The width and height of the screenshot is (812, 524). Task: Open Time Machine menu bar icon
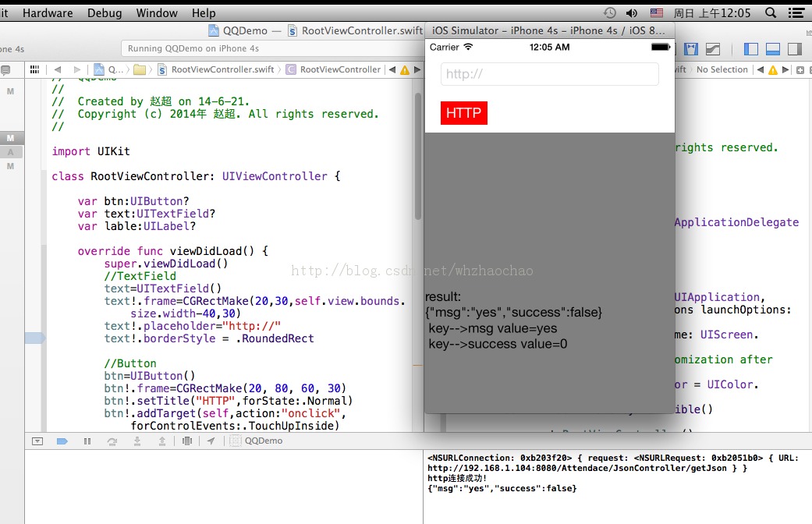(x=609, y=13)
